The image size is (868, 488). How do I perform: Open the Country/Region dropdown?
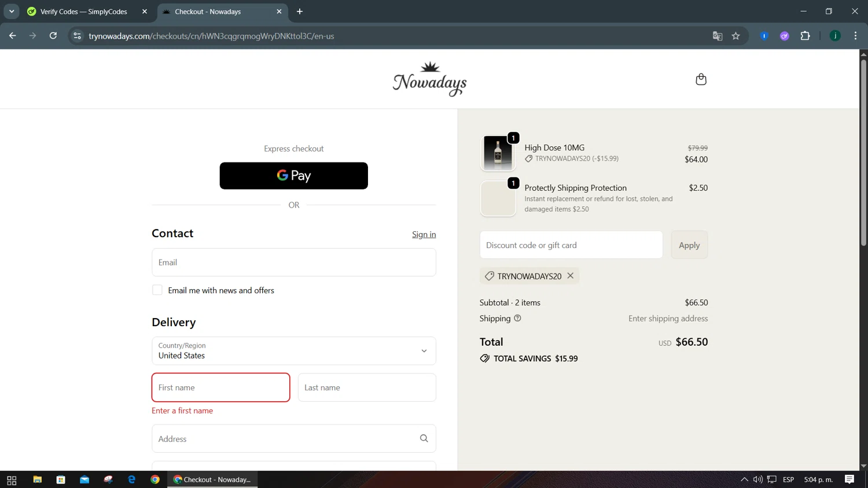coord(293,351)
